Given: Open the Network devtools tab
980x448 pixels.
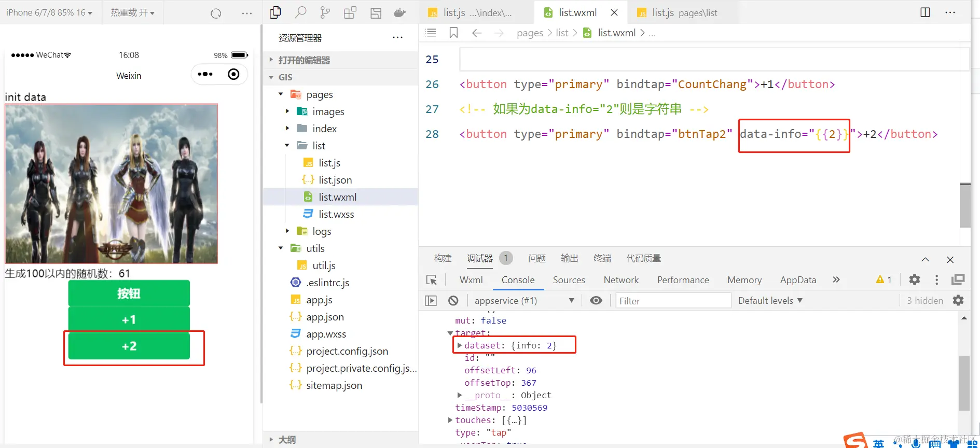Looking at the screenshot, I should pyautogui.click(x=621, y=280).
